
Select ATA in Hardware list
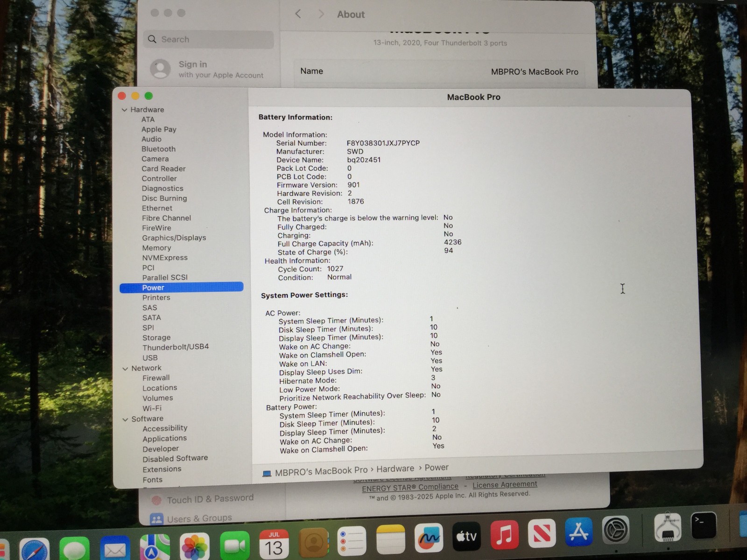[x=148, y=119]
